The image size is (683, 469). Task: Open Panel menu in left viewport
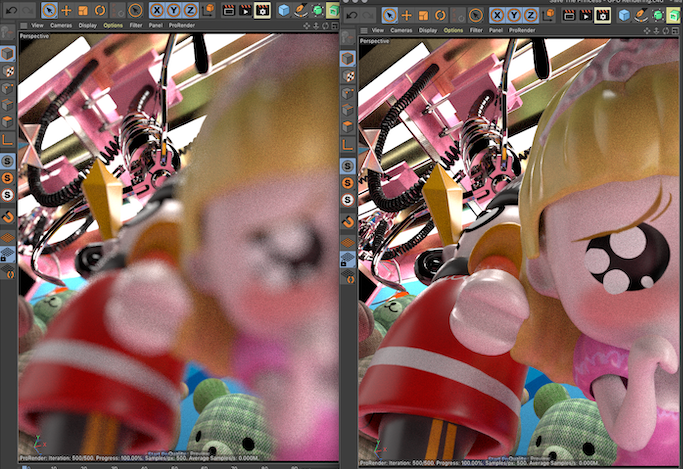point(156,26)
